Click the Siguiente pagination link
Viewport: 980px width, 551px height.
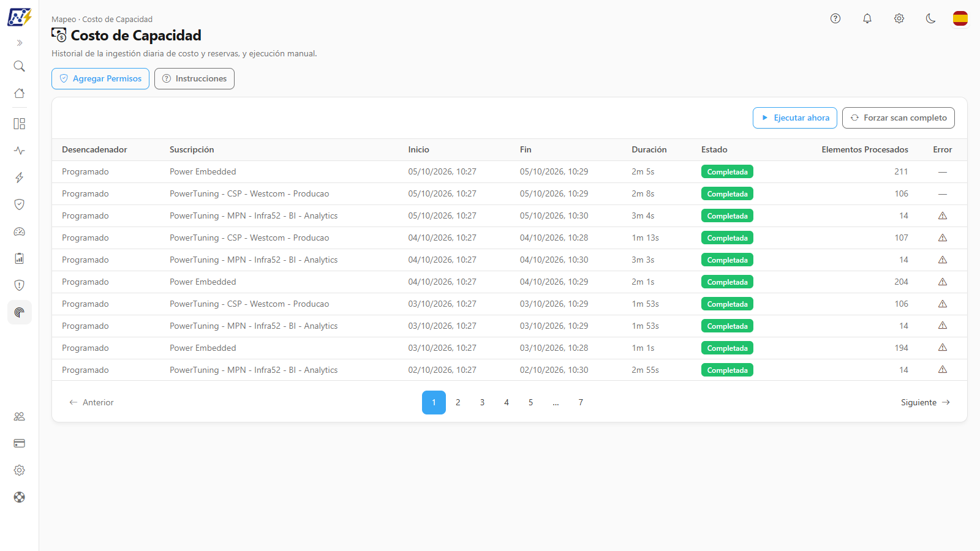click(925, 402)
